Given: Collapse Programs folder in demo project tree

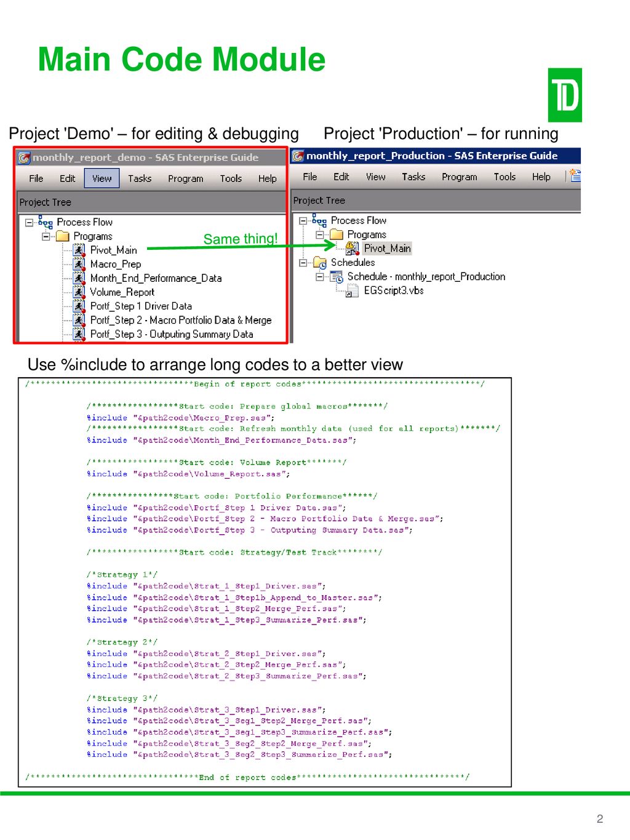Looking at the screenshot, I should click(46, 236).
